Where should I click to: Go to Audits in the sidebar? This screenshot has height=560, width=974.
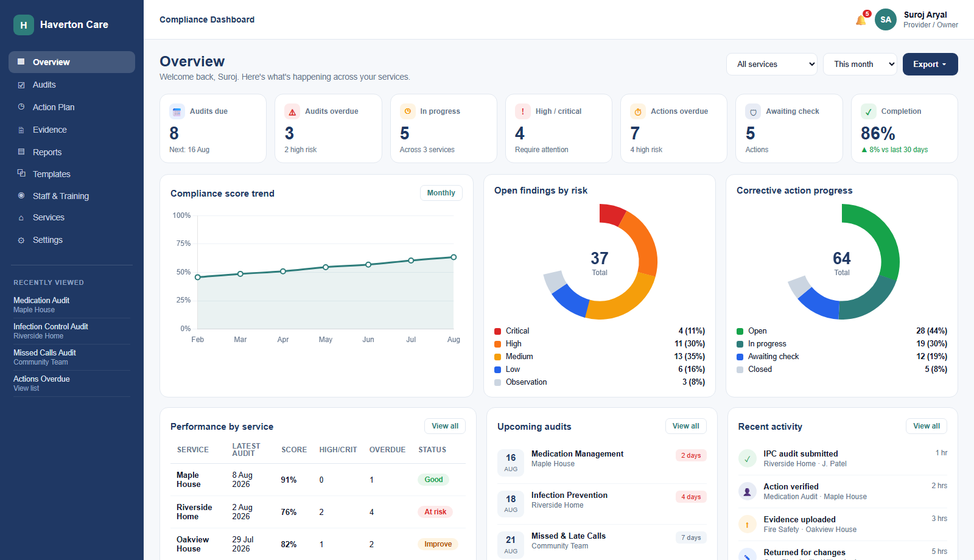pos(72,85)
